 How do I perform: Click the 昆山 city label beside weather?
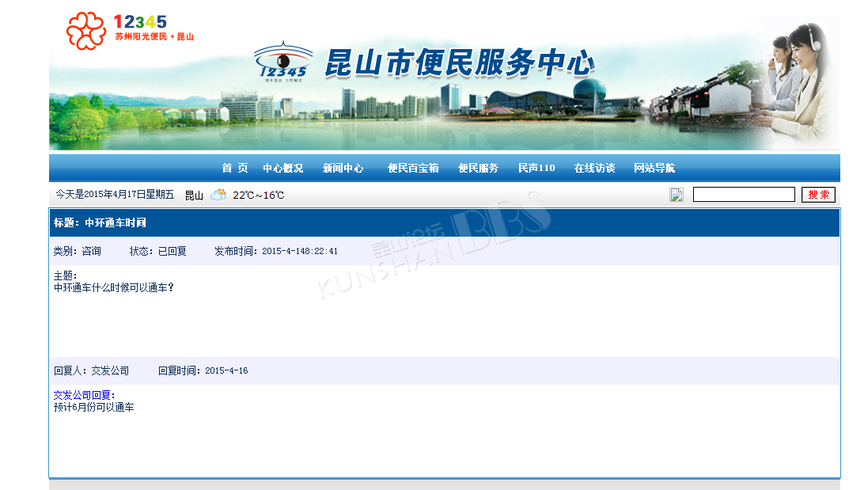[194, 196]
